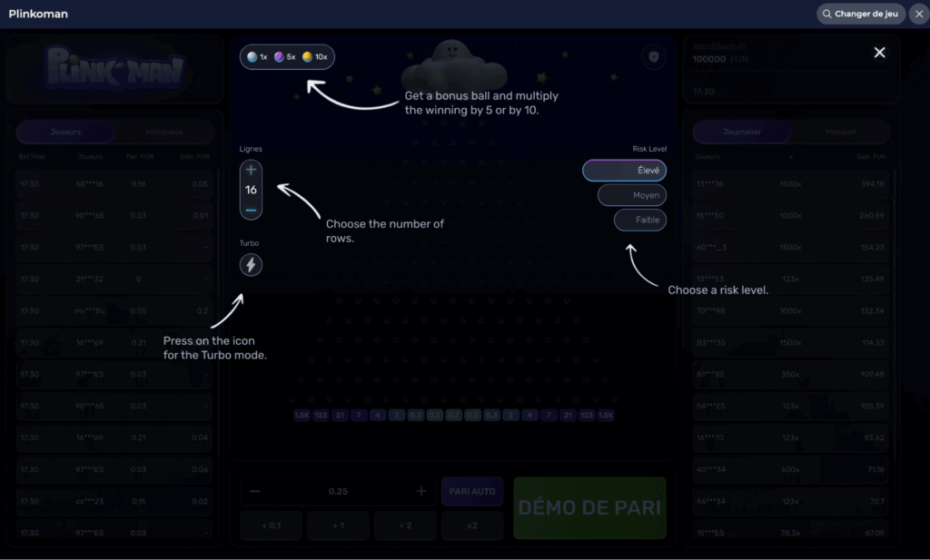
Task: Click the 394.18 gain value
Action: point(872,183)
